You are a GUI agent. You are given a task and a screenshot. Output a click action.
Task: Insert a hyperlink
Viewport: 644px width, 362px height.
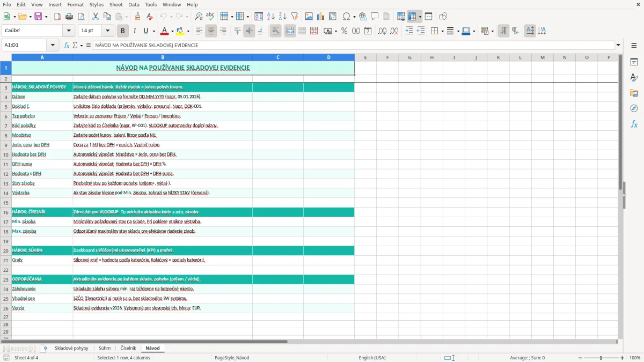363,17
